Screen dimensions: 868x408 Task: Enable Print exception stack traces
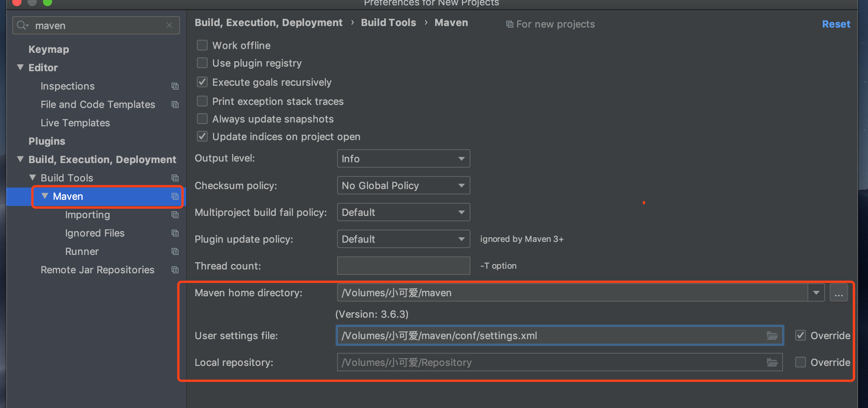tap(202, 101)
